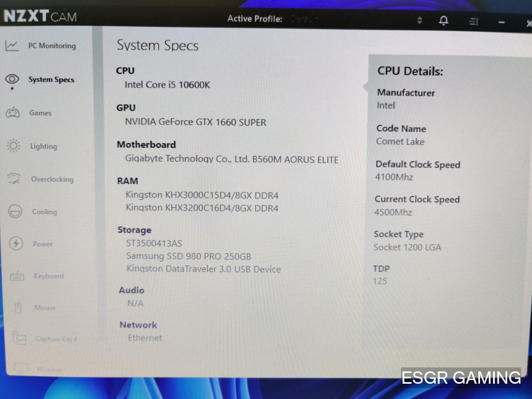Select the B560M AORUS ELITE motherboard entry
The width and height of the screenshot is (532, 399).
click(232, 159)
